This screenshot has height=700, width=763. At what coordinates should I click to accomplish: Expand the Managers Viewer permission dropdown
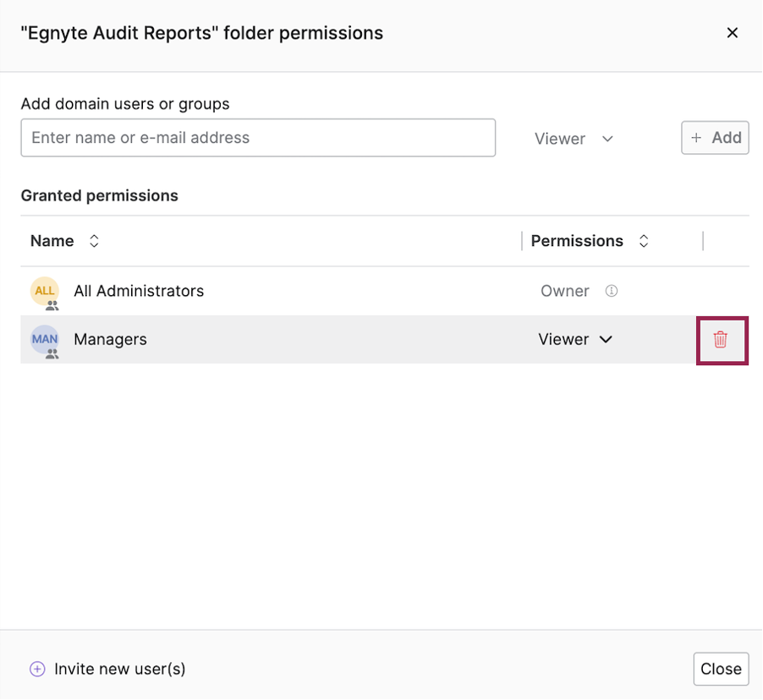[x=575, y=340]
